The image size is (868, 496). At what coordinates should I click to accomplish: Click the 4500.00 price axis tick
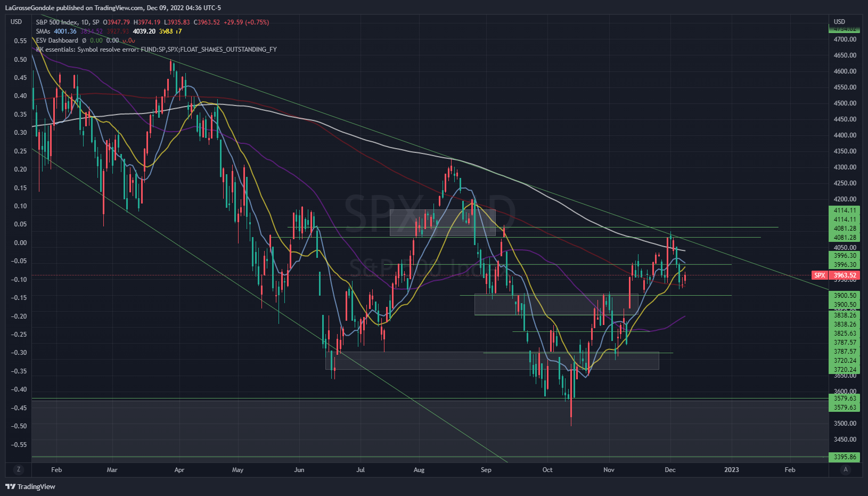[845, 103]
